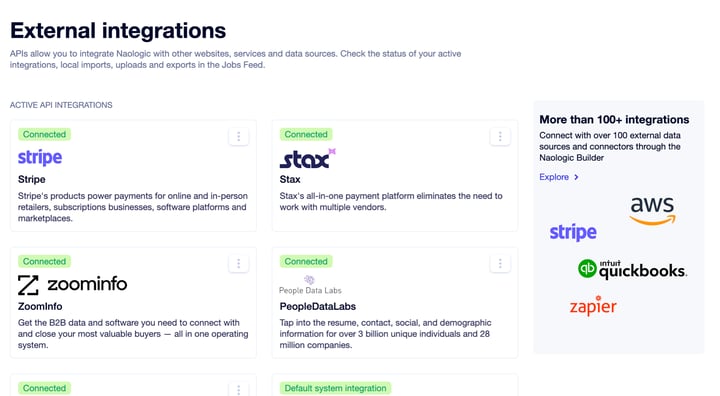The height and width of the screenshot is (396, 720).
Task: Click the AWS logo in the sidebar
Action: click(652, 211)
